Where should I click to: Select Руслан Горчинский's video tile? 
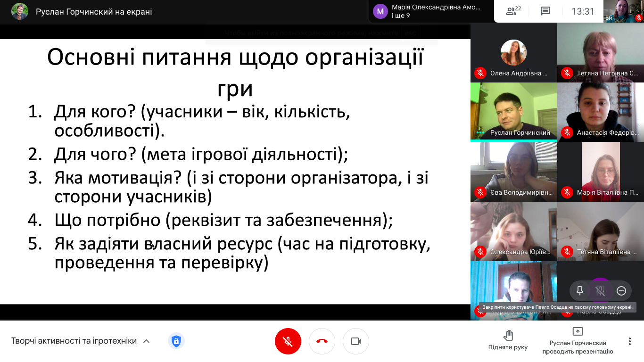[x=513, y=112]
